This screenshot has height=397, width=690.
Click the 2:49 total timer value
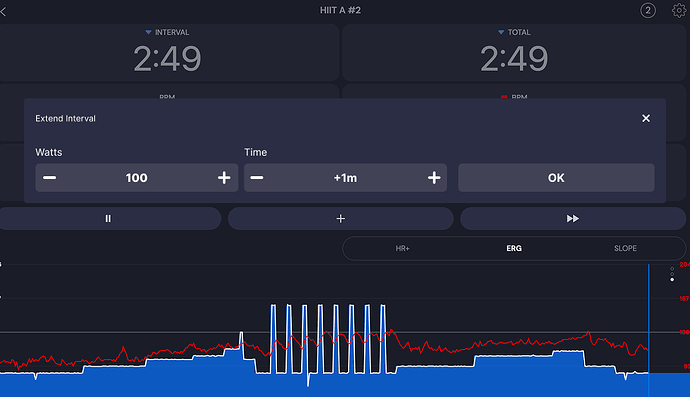tap(514, 59)
